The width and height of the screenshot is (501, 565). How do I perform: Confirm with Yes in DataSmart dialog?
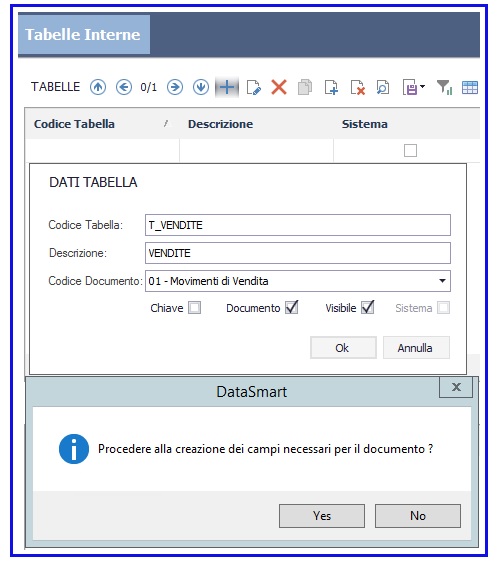322,516
